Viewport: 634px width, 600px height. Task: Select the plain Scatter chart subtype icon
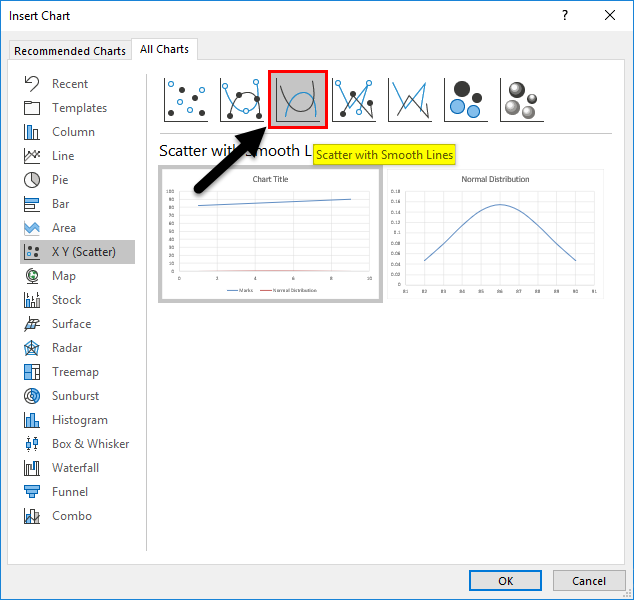[186, 100]
